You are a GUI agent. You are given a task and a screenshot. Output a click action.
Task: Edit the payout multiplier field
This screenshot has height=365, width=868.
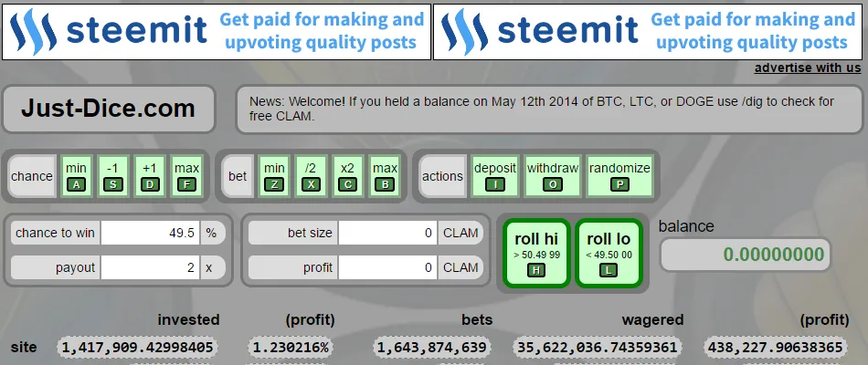pos(150,267)
